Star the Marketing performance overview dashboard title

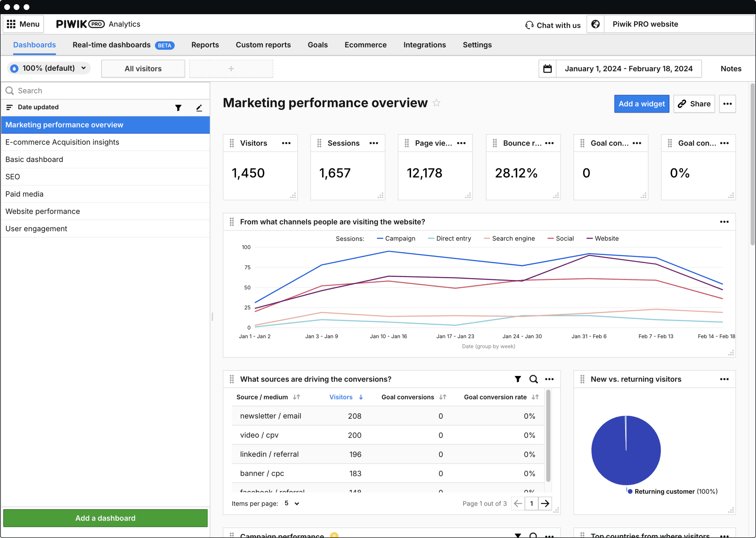[x=437, y=103]
